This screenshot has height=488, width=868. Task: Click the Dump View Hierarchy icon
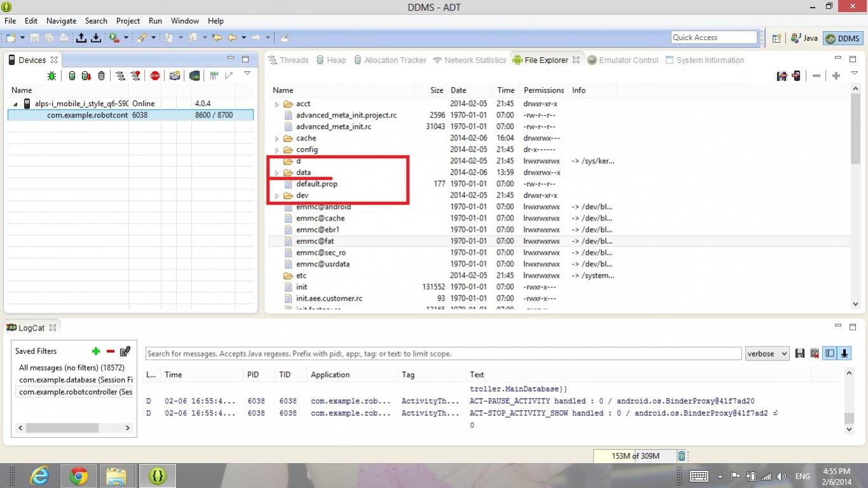click(194, 76)
